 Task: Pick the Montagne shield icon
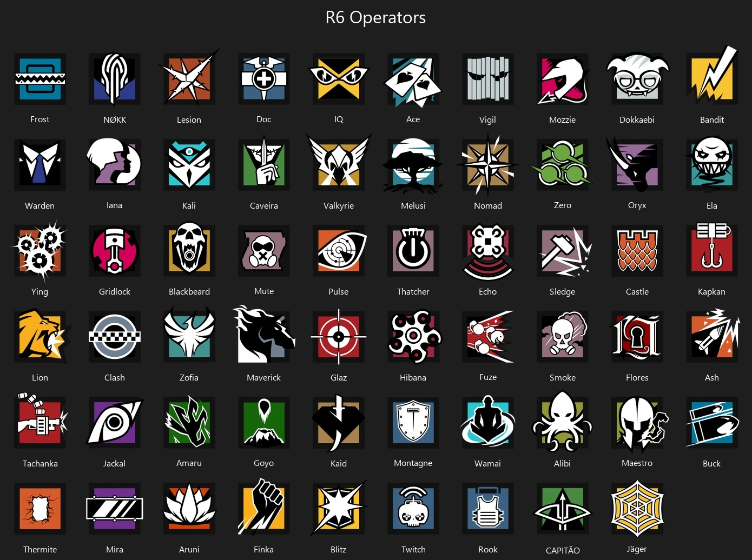point(413,422)
